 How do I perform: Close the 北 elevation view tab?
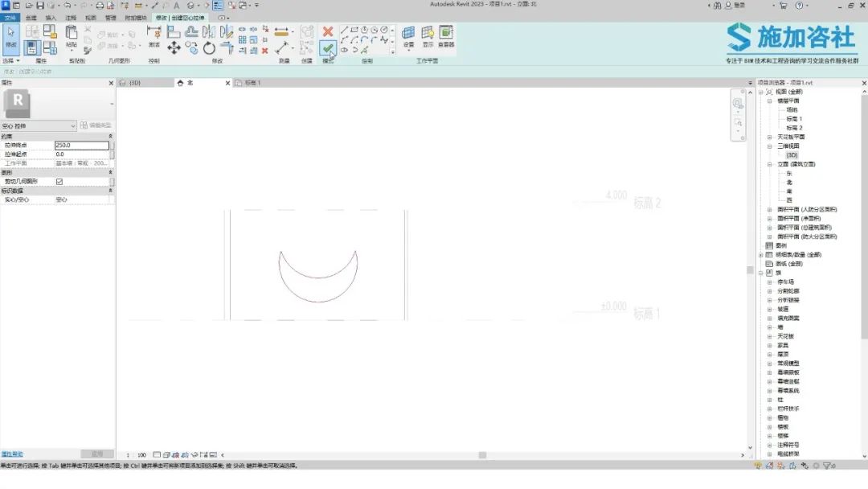coord(227,83)
